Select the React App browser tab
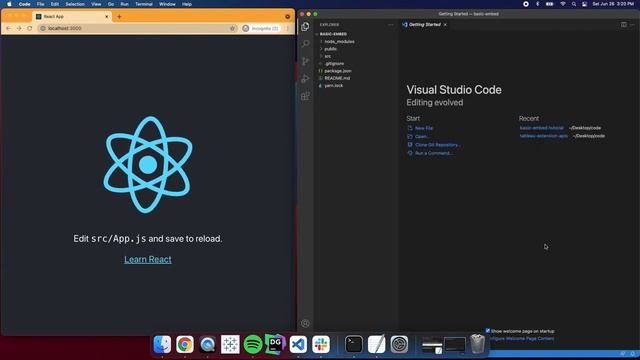640x360 pixels. point(72,17)
